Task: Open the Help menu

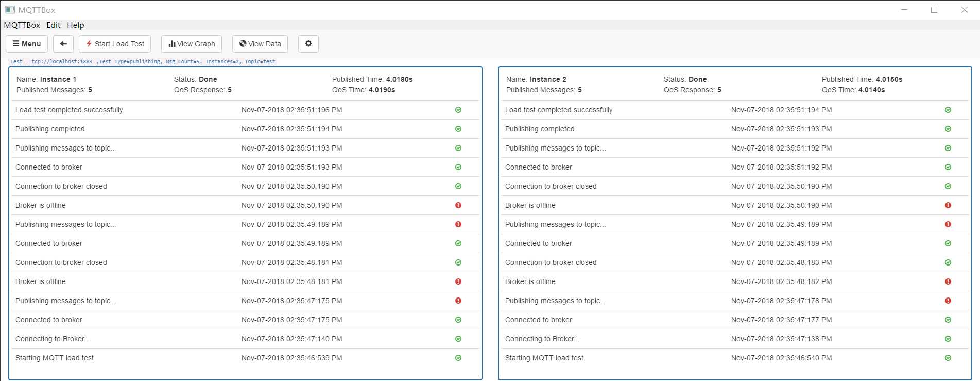Action: point(75,25)
